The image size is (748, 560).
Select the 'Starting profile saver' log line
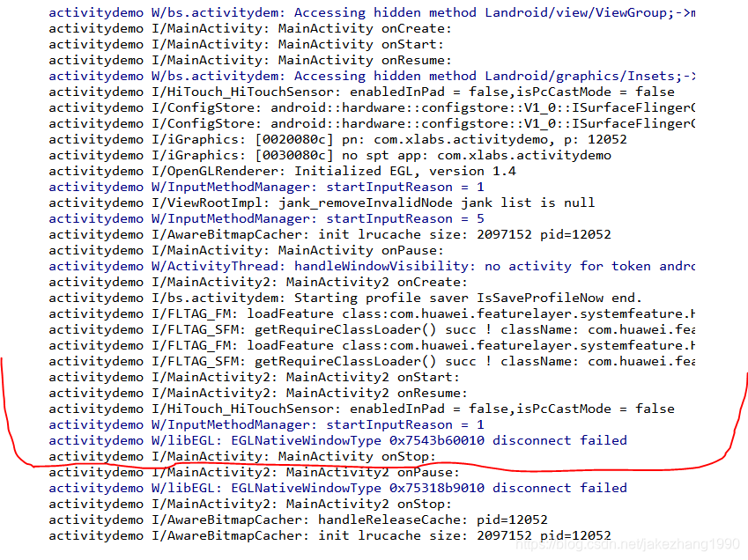[x=345, y=298]
